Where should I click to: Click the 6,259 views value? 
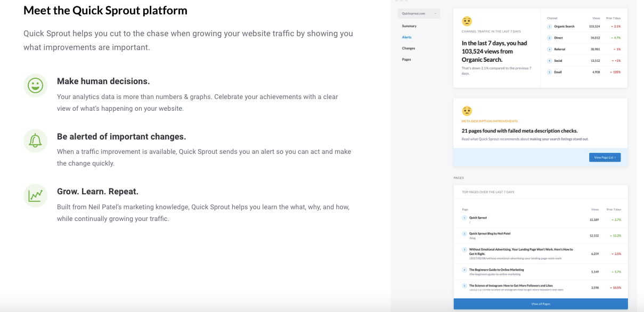(x=596, y=253)
